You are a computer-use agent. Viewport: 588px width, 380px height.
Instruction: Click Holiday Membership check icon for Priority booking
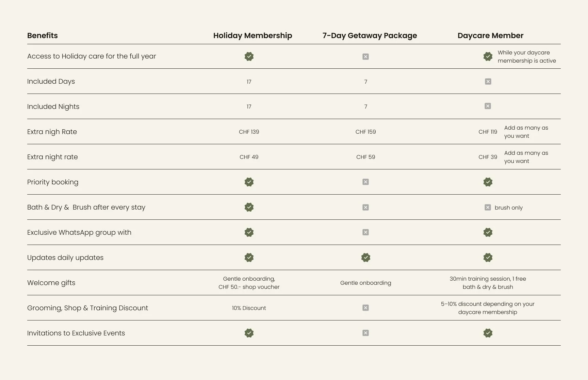coord(249,182)
